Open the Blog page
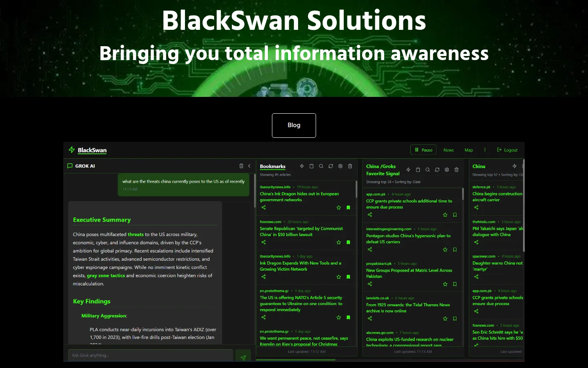This screenshot has width=588, height=368. [x=294, y=125]
